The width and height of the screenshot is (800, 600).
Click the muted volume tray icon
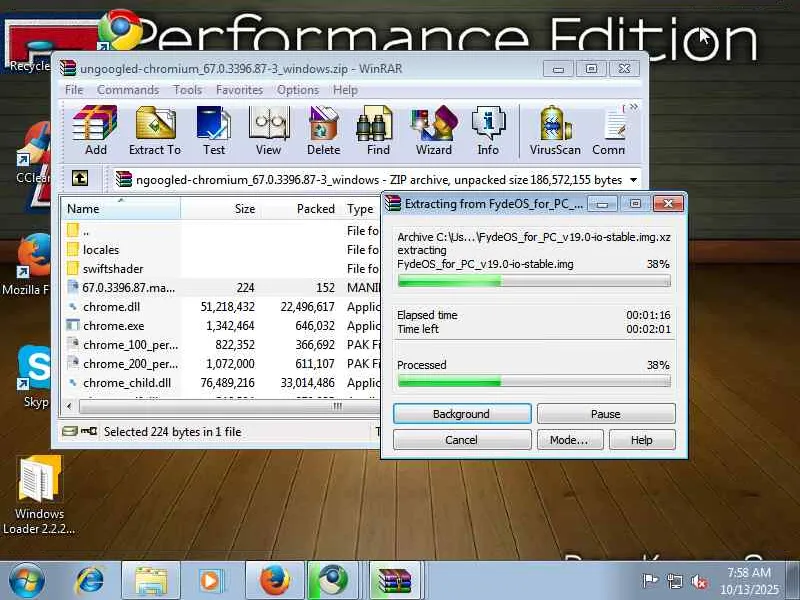[699, 581]
